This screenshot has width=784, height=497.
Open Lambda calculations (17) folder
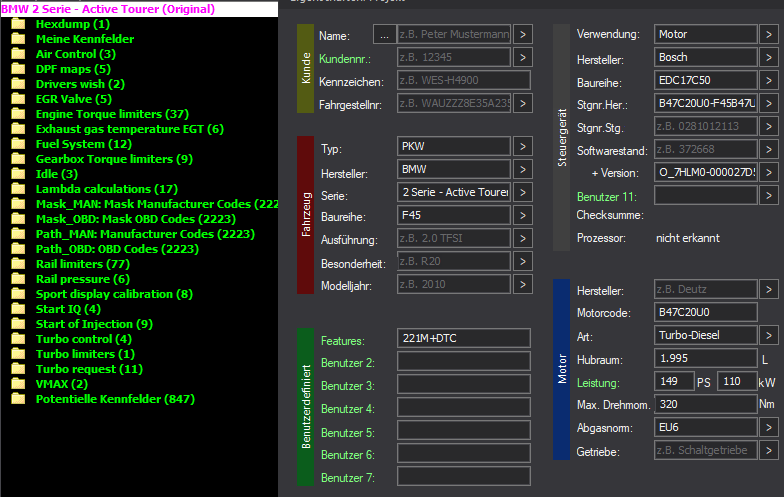pyautogui.click(x=106, y=189)
